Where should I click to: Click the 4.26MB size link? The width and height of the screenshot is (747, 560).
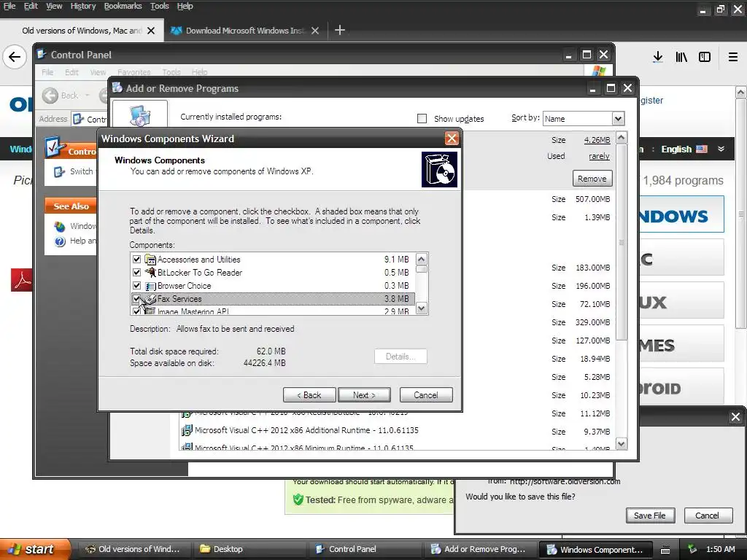[597, 140]
